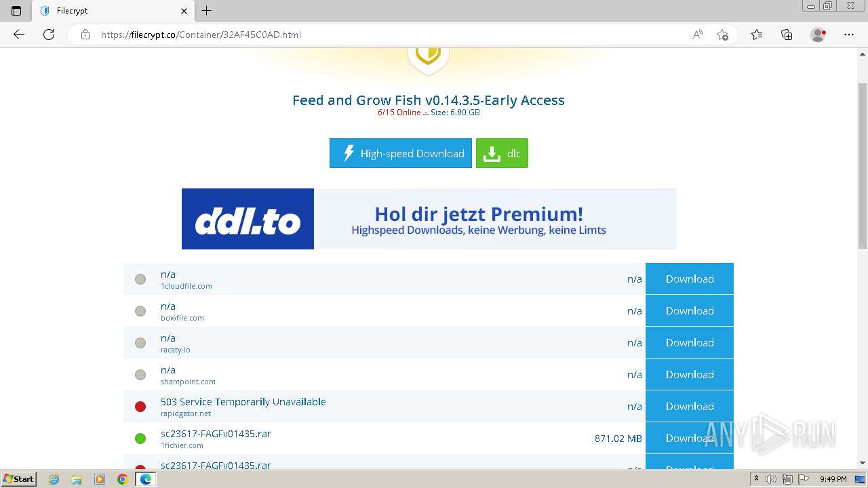This screenshot has width=868, height=488.
Task: Click the Action Center flag icon
Action: click(x=804, y=479)
